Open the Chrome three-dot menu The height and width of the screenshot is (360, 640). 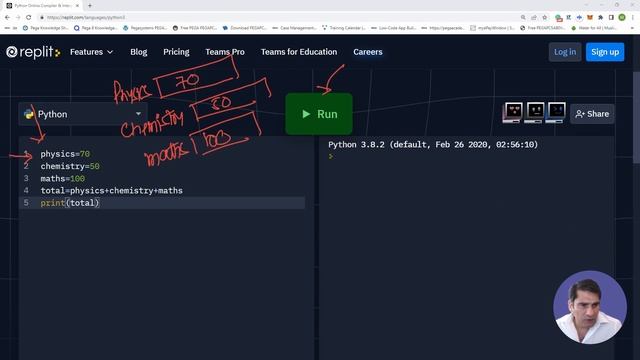[x=633, y=18]
